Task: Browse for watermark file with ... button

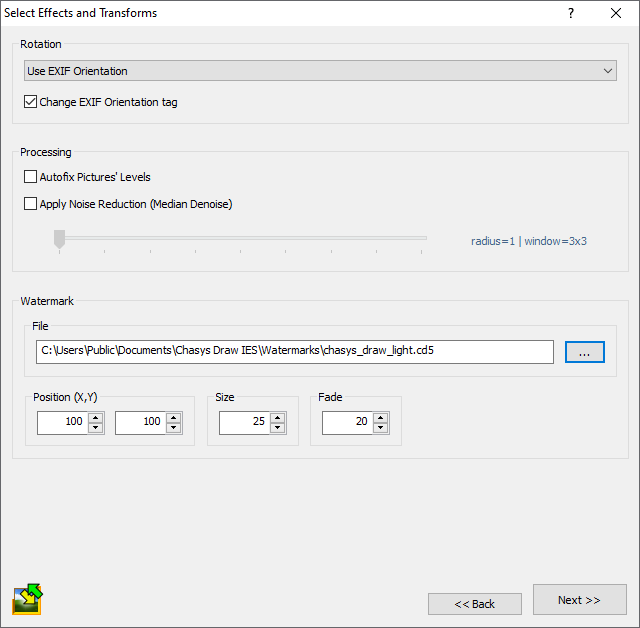Action: [x=584, y=352]
